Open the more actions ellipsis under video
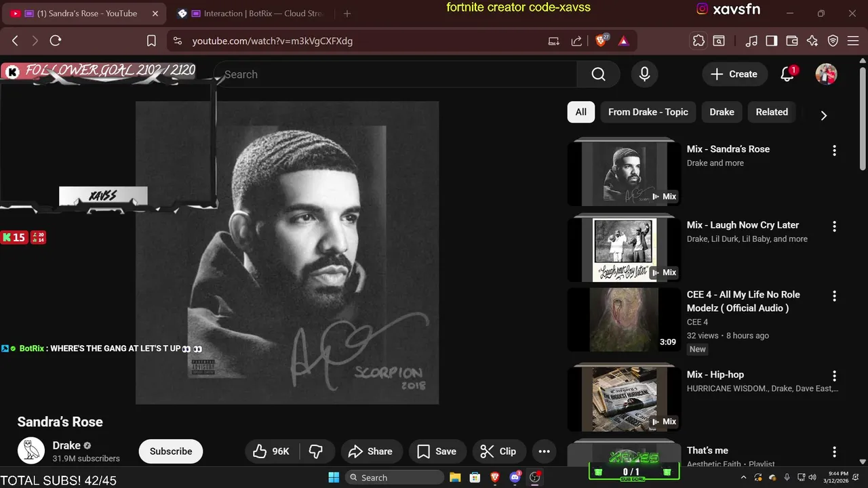Viewport: 868px width, 488px height. [544, 451]
